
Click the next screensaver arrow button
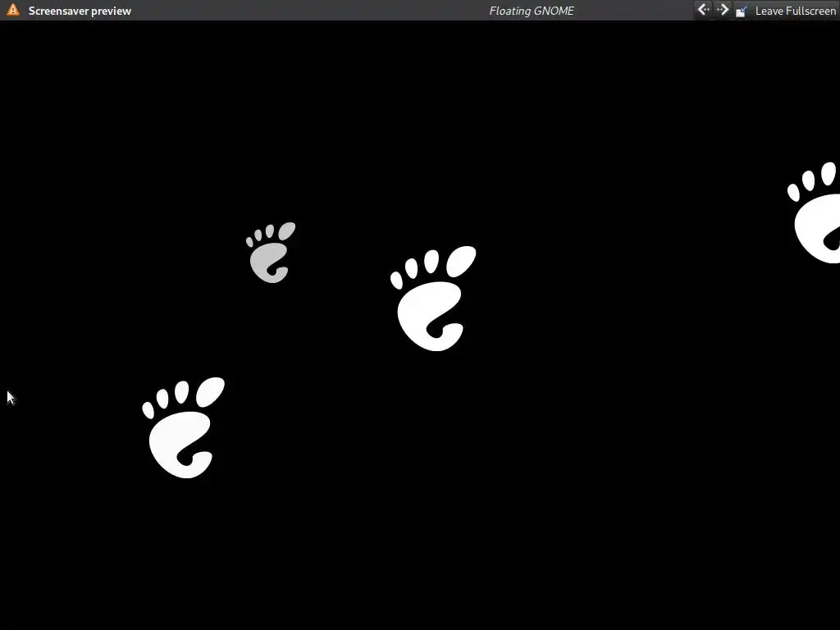[723, 10]
